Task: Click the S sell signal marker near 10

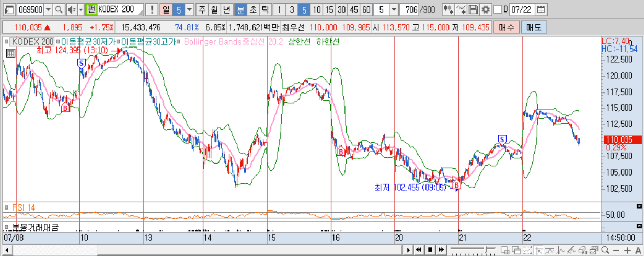Action: [81, 63]
